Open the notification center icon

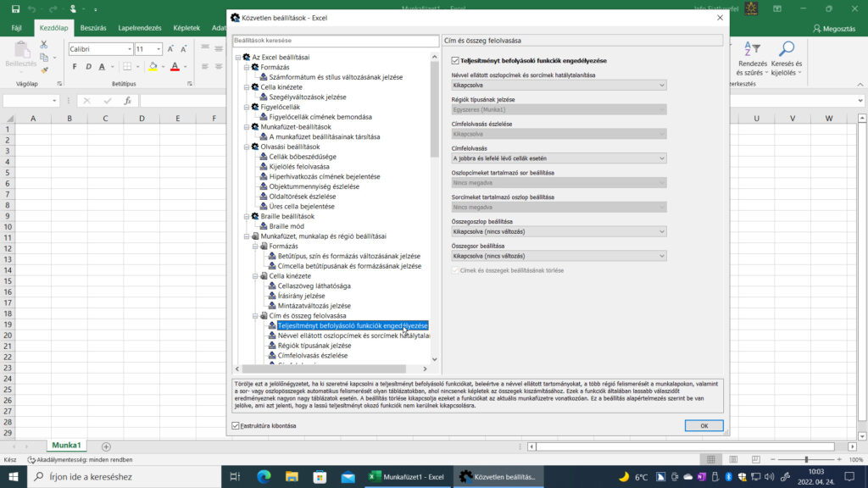tap(850, 476)
